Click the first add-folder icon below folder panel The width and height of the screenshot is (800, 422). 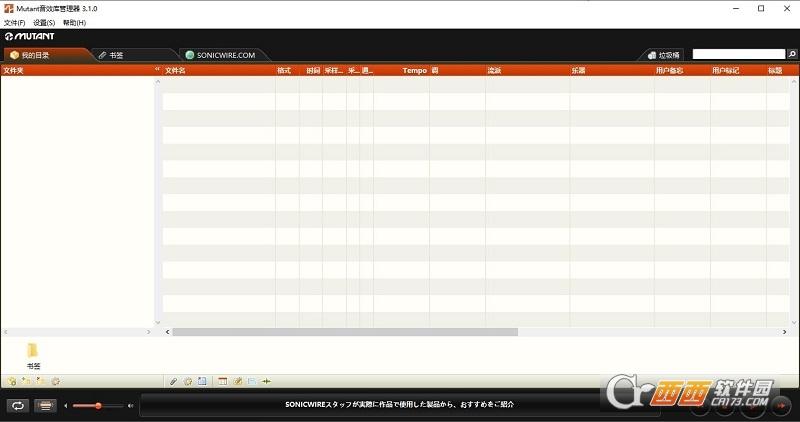coord(11,381)
